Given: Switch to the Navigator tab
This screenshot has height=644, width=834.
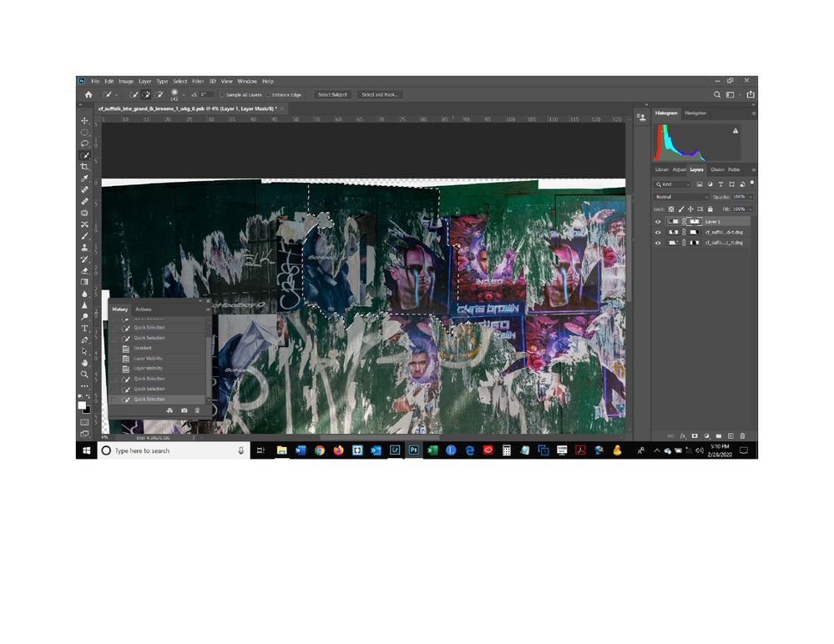Looking at the screenshot, I should click(695, 113).
